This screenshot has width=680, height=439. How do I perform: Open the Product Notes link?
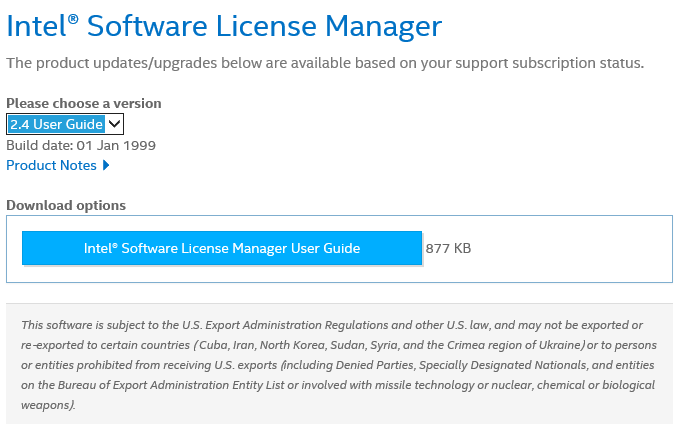click(51, 165)
